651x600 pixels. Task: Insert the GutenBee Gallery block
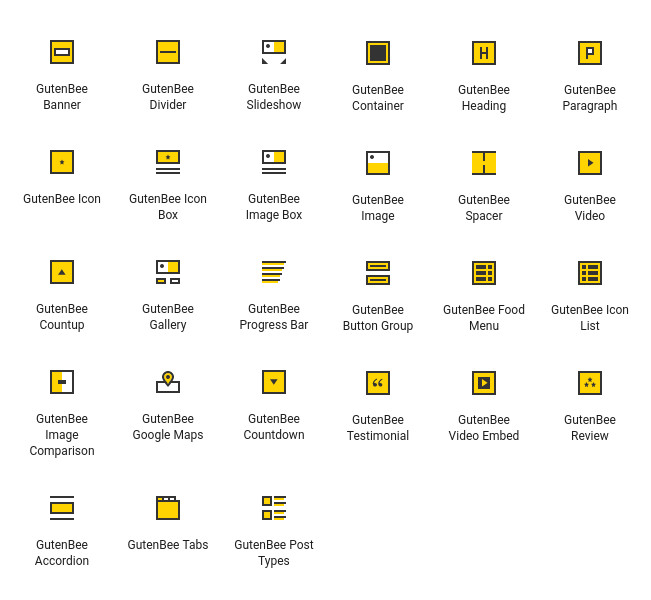pos(168,272)
